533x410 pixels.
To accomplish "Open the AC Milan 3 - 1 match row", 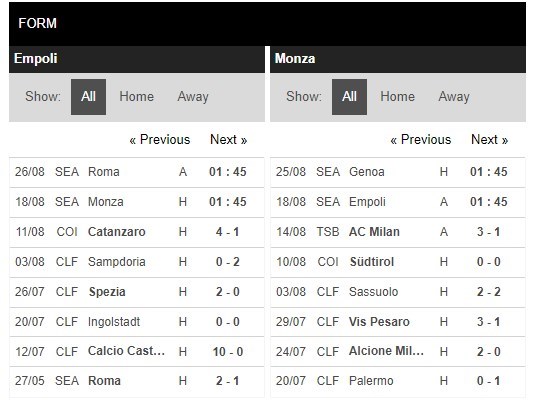I will click(398, 232).
